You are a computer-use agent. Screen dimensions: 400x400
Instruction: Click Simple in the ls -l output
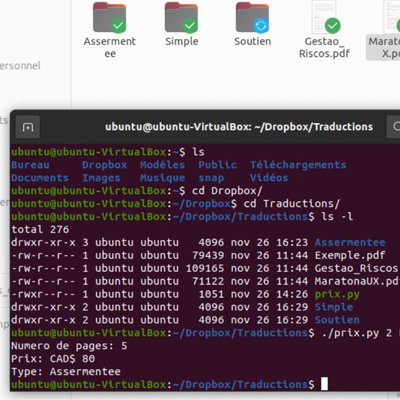[x=334, y=307]
